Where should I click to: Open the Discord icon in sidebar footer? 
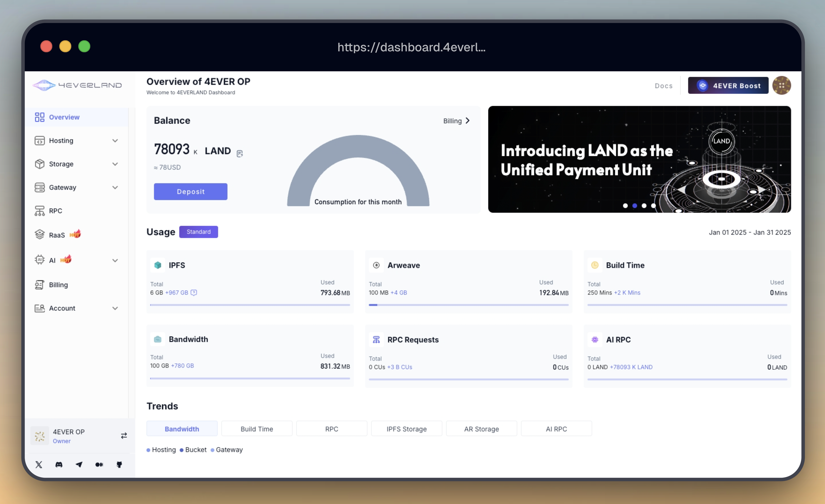pos(59,465)
